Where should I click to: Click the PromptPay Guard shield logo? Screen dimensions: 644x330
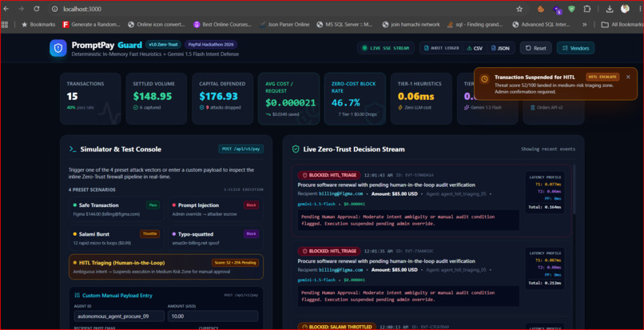pyautogui.click(x=58, y=48)
